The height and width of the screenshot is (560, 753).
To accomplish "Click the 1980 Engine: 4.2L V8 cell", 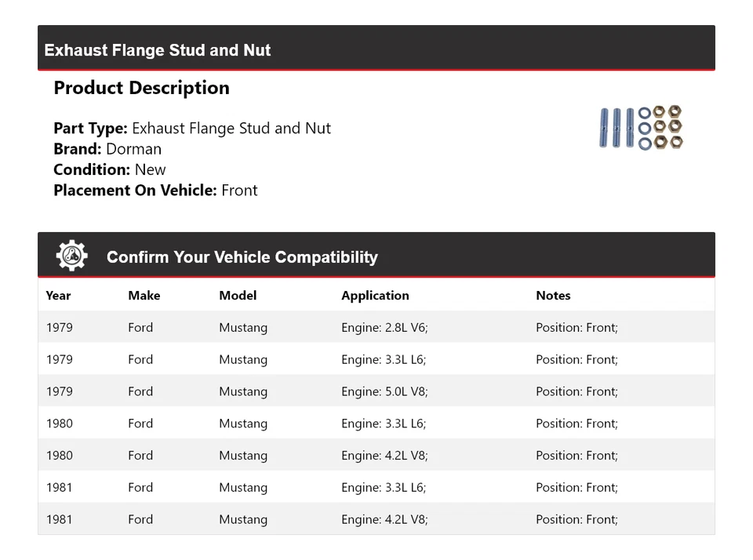I will 384,456.
